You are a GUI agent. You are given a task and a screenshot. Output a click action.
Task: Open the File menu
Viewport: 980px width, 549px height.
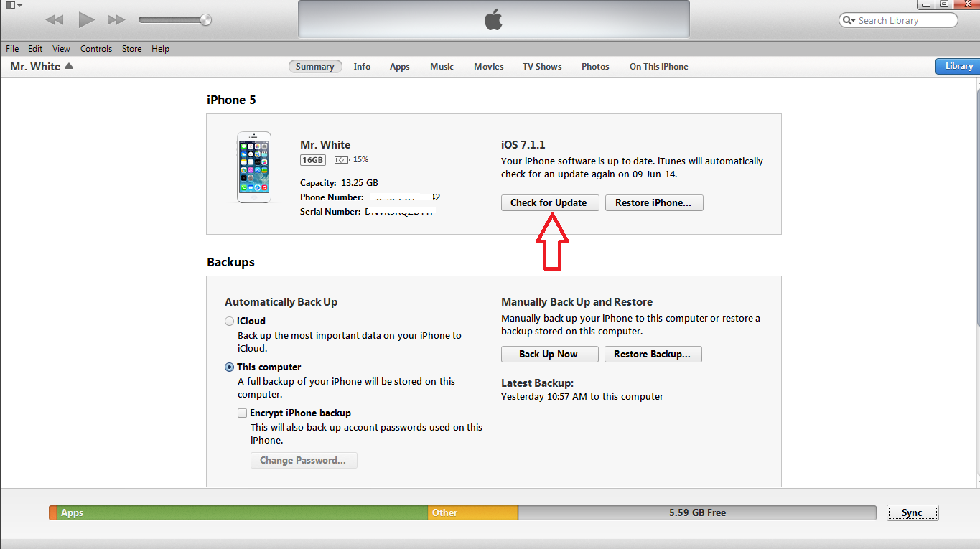(12, 49)
